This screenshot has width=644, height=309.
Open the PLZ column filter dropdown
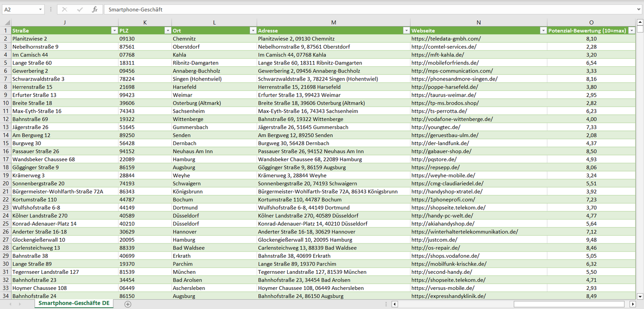tap(168, 31)
